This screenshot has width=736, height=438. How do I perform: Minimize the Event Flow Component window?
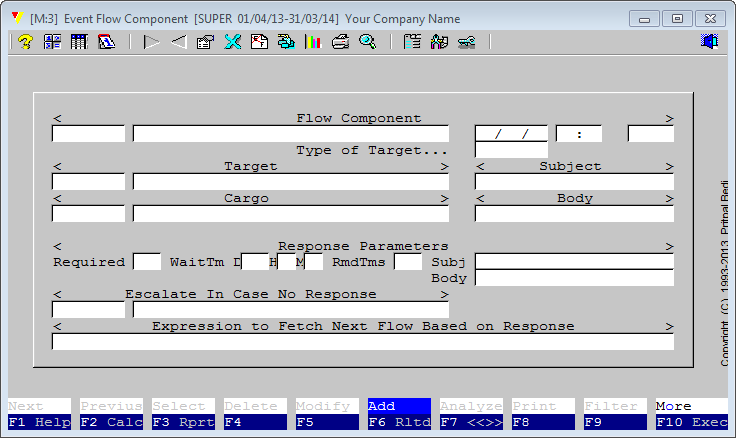pyautogui.click(x=644, y=19)
